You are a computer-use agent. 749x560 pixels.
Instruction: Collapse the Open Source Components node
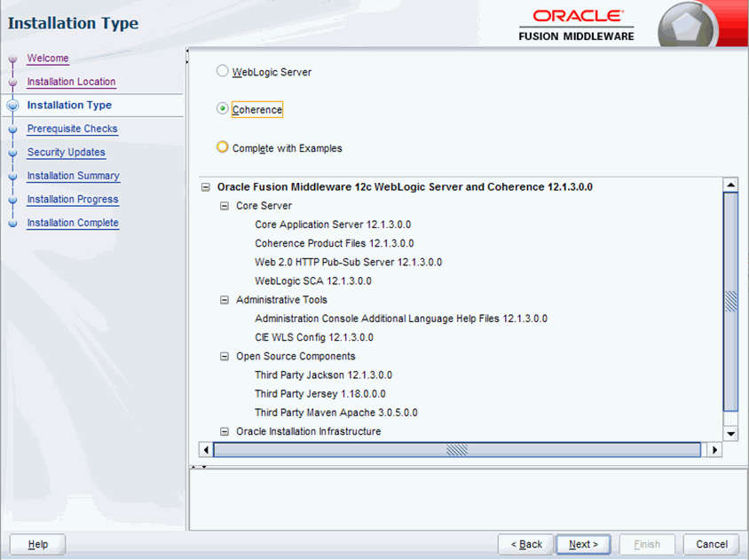[x=225, y=357]
